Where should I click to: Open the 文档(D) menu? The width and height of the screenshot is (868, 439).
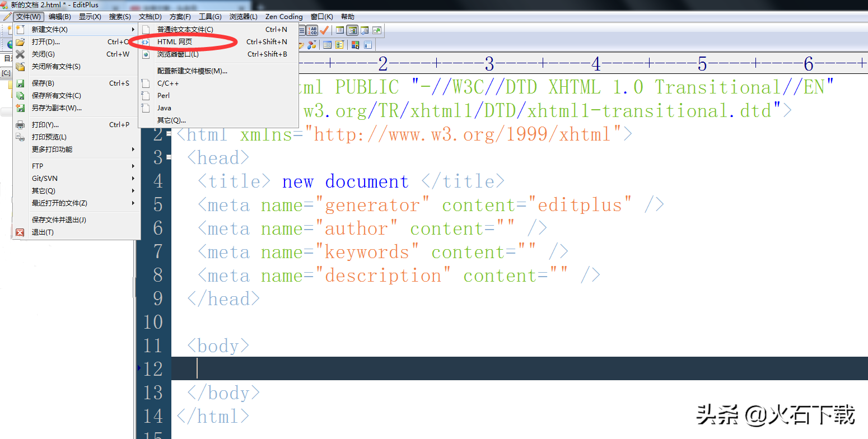150,17
